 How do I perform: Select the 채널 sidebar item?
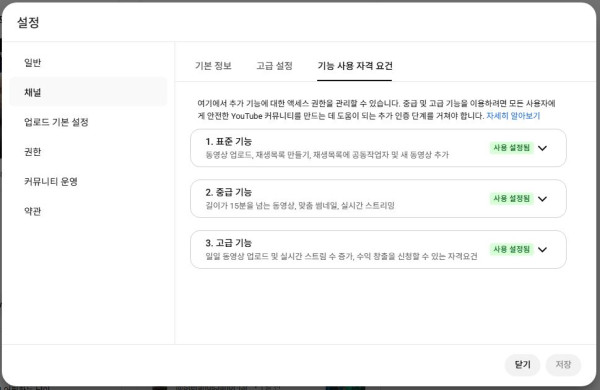tap(88, 92)
